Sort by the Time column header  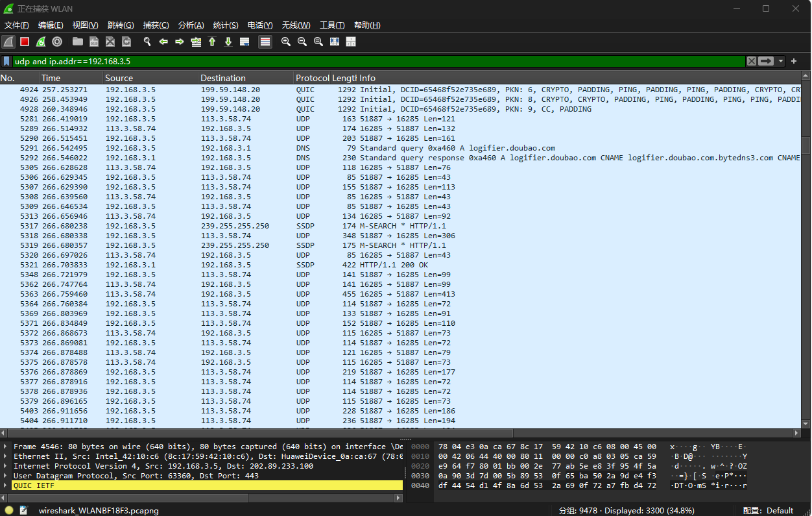pos(71,78)
